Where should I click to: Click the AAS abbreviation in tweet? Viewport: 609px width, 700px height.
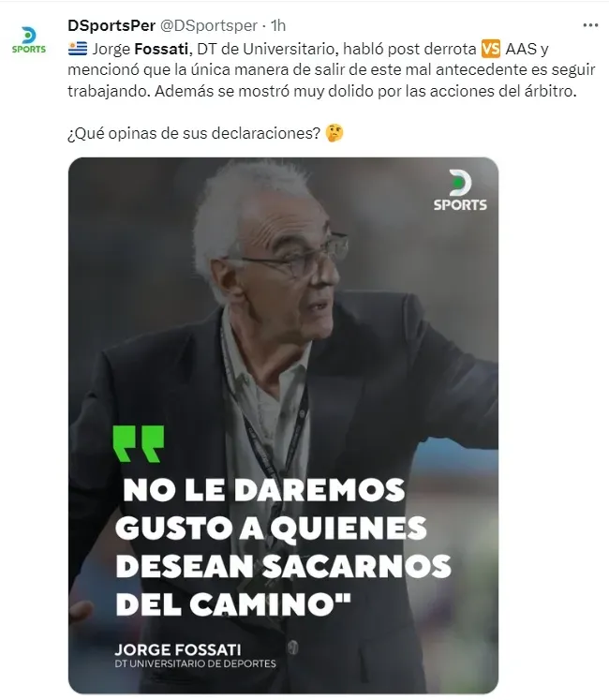coord(521,49)
